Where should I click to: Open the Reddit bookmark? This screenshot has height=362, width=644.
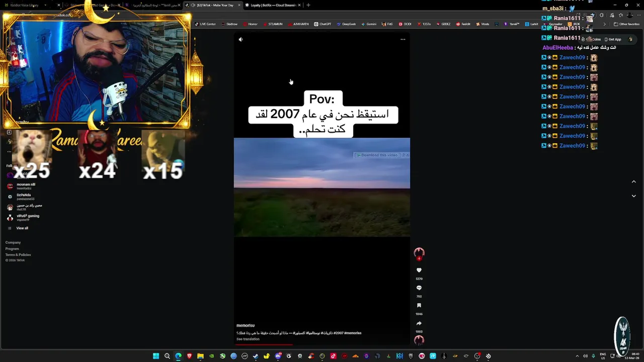[463, 24]
